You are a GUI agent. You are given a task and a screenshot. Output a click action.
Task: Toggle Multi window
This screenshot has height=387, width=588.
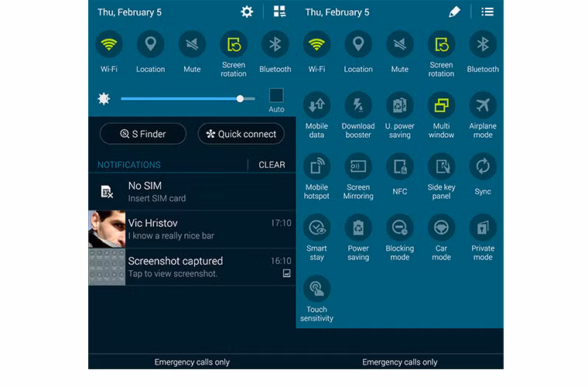coord(441,105)
